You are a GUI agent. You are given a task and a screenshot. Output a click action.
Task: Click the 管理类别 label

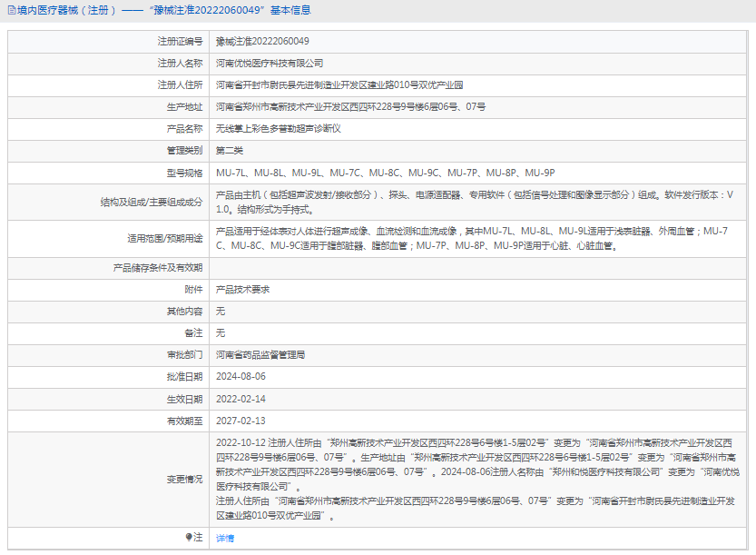184,151
